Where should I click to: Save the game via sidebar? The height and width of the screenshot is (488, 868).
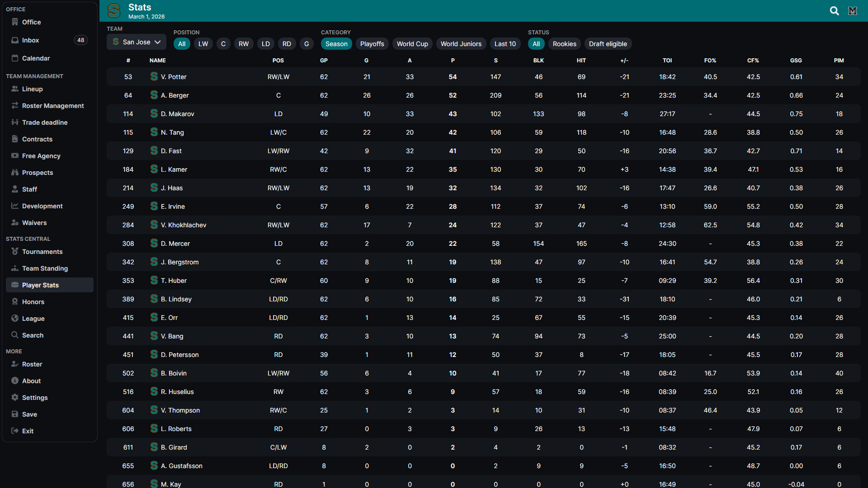point(29,414)
